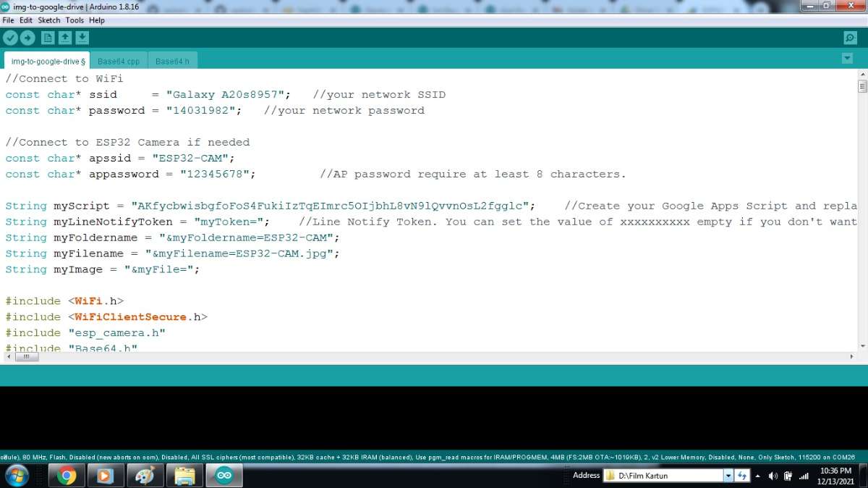Open the Paint taskbar icon
Image resolution: width=868 pixels, height=488 pixels.
pyautogui.click(x=145, y=476)
